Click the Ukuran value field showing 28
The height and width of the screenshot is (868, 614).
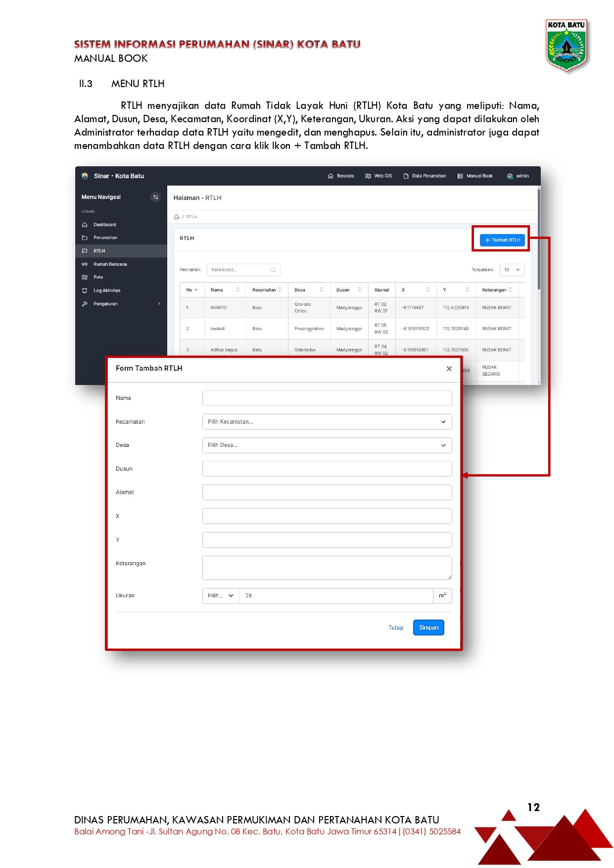336,596
